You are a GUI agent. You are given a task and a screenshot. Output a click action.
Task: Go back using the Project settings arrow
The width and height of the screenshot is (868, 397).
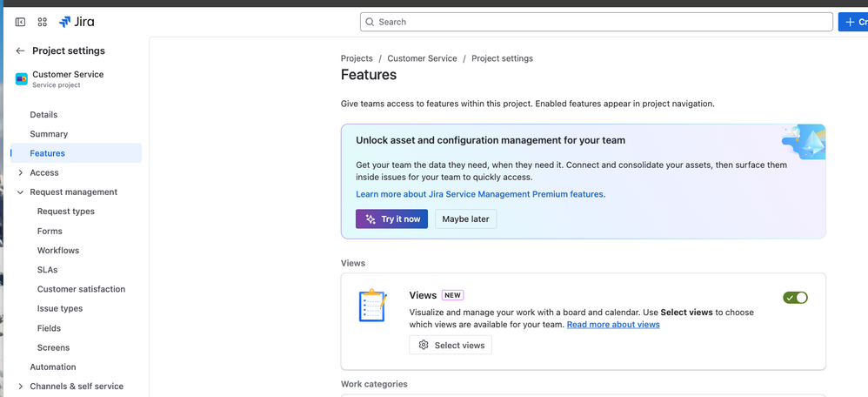21,51
